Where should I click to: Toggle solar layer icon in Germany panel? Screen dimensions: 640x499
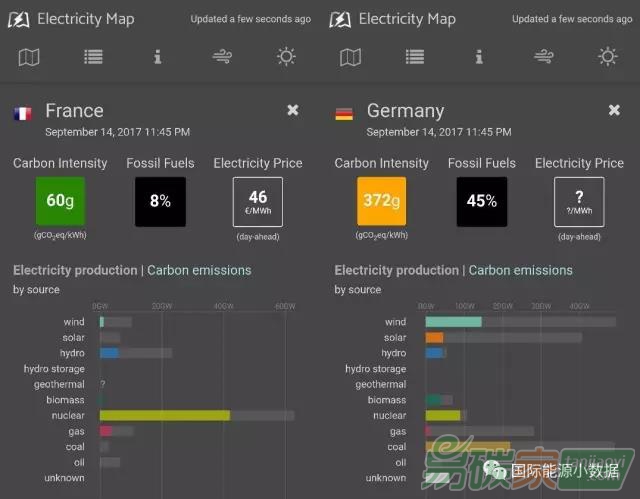(608, 57)
